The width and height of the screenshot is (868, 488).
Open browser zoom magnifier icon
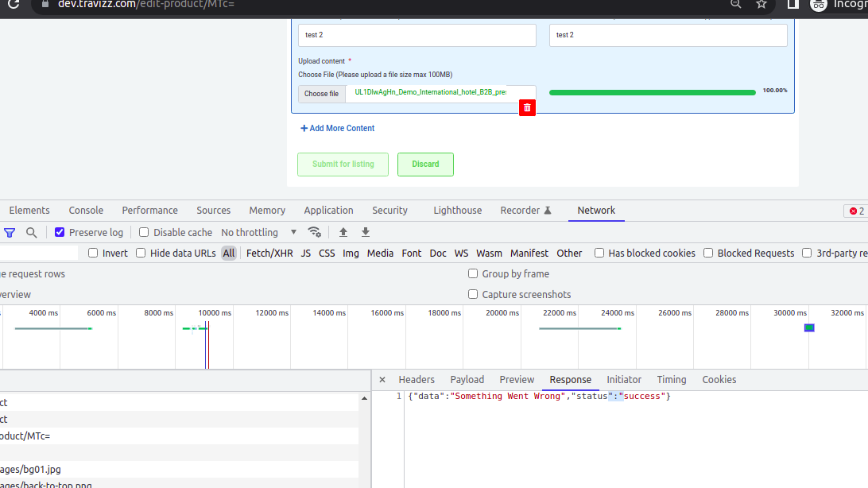pyautogui.click(x=736, y=5)
